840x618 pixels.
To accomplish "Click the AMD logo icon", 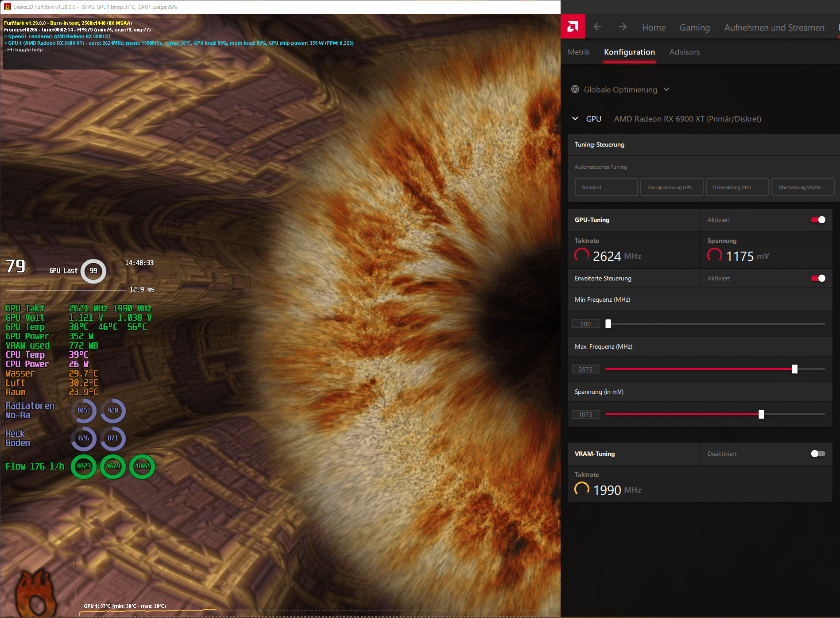I will click(x=573, y=27).
